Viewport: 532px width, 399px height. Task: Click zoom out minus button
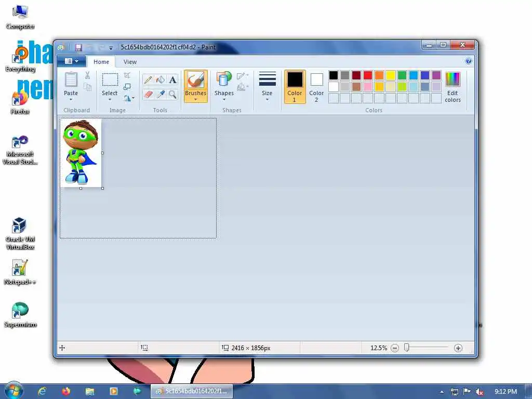(395, 348)
